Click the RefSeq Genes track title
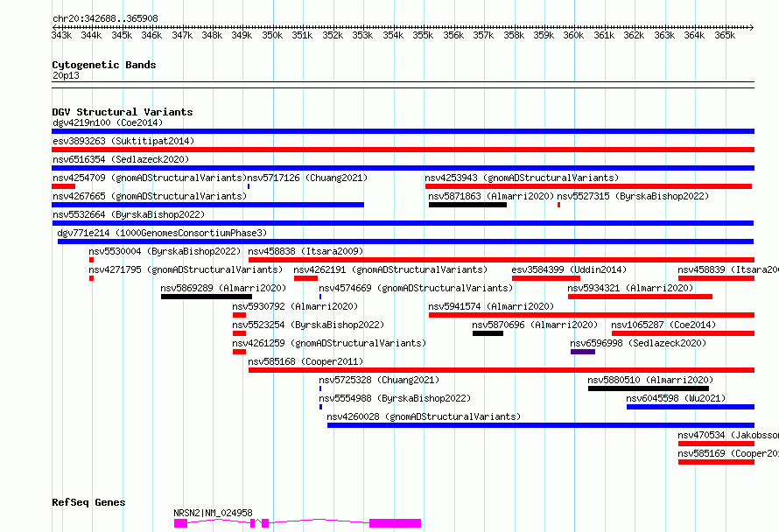 pyautogui.click(x=89, y=502)
